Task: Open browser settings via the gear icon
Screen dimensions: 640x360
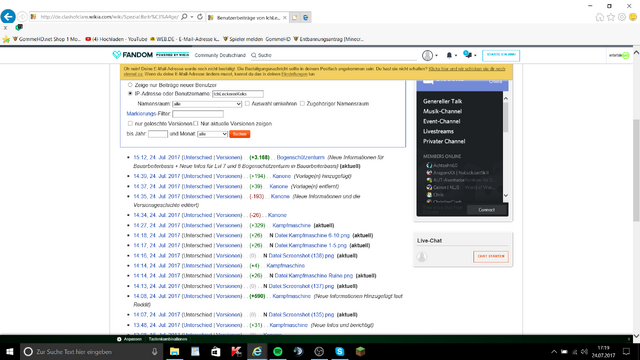Action: coord(622,17)
